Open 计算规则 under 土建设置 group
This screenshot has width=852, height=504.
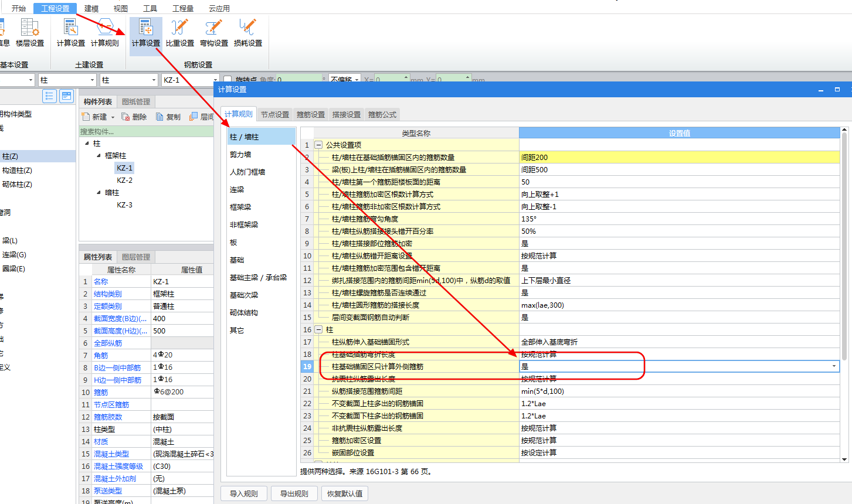click(x=105, y=32)
